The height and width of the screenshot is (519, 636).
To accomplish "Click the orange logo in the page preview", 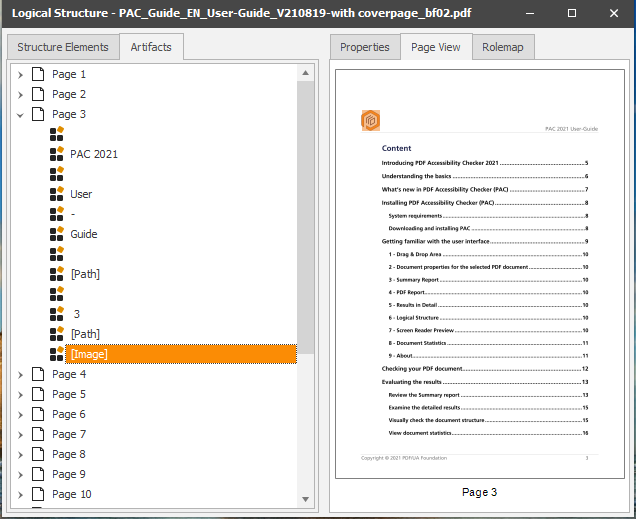I will click(370, 120).
